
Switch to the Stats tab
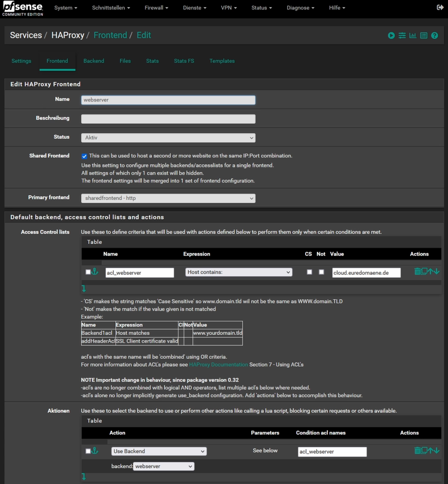pos(152,61)
